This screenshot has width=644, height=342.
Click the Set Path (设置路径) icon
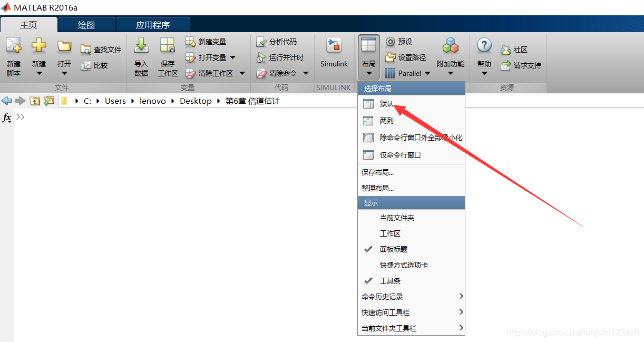[391, 57]
